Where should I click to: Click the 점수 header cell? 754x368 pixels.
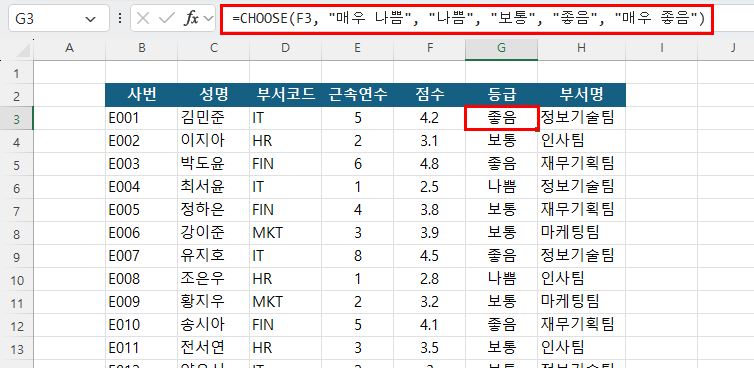(x=429, y=95)
